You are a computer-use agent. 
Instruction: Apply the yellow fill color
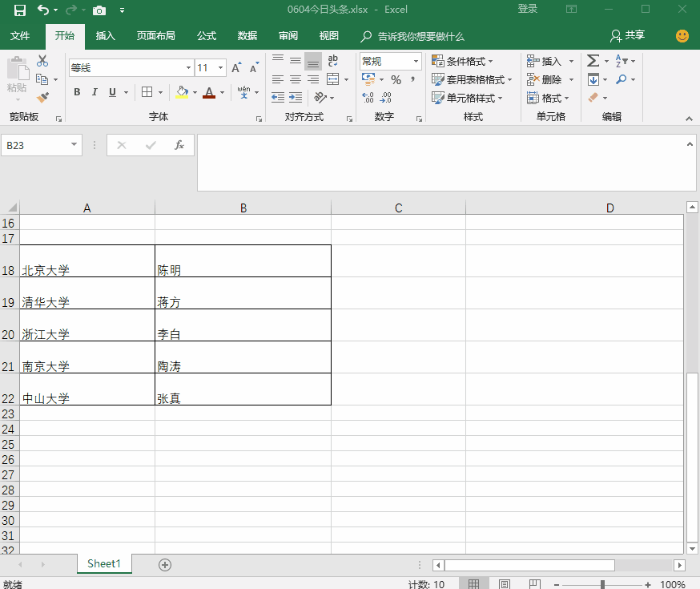pos(182,92)
